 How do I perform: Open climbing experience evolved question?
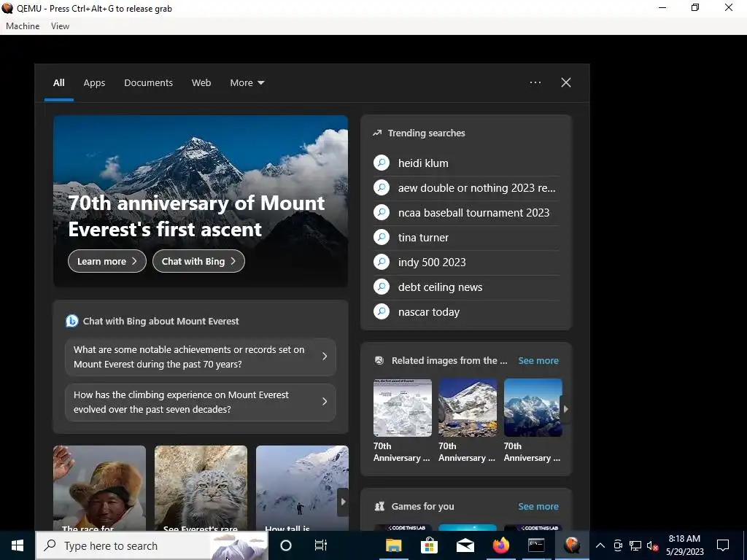200,402
